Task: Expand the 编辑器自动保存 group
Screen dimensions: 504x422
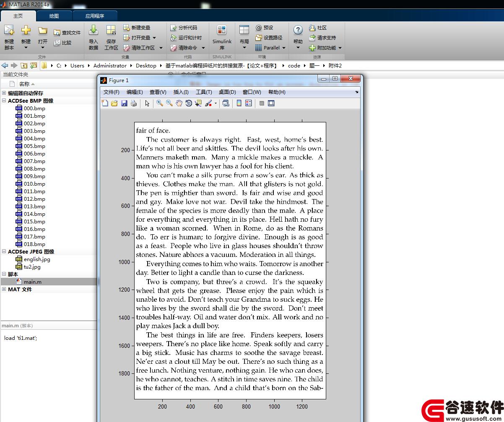Action: coord(4,93)
